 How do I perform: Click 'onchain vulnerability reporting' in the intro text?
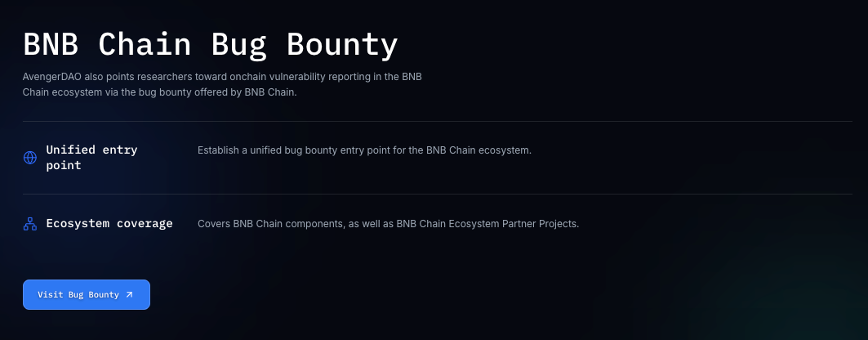pyautogui.click(x=296, y=77)
